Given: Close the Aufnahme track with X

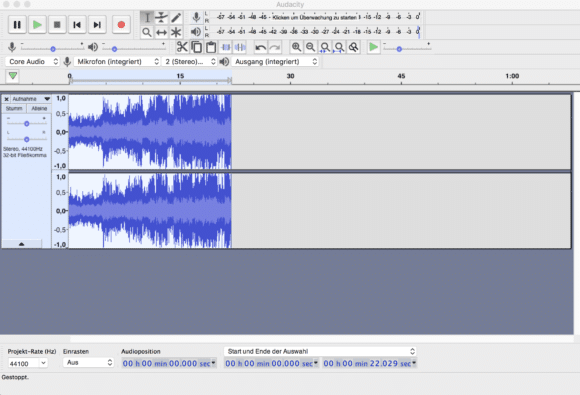Looking at the screenshot, I should (x=6, y=99).
